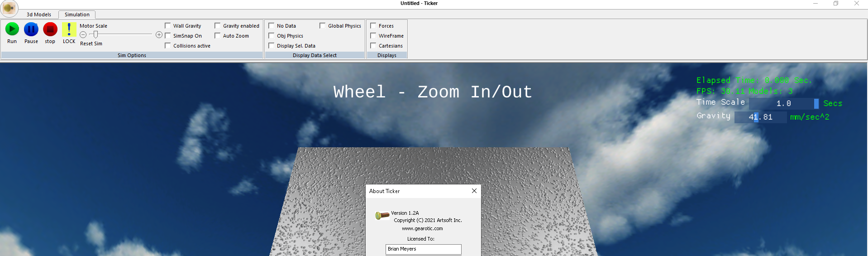The width and height of the screenshot is (868, 256).
Task: Toggle the yellow LOCK icon
Action: [69, 29]
